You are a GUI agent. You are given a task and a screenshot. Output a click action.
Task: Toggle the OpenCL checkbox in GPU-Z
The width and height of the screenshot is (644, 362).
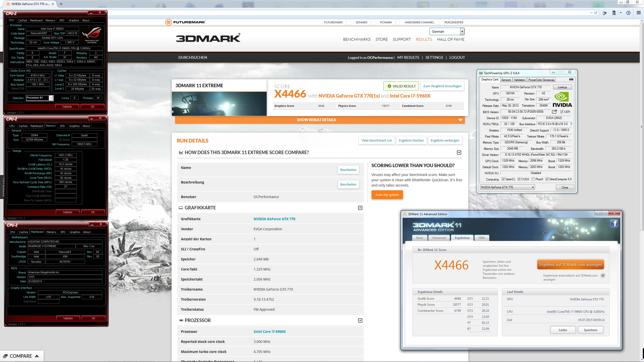coord(503,179)
